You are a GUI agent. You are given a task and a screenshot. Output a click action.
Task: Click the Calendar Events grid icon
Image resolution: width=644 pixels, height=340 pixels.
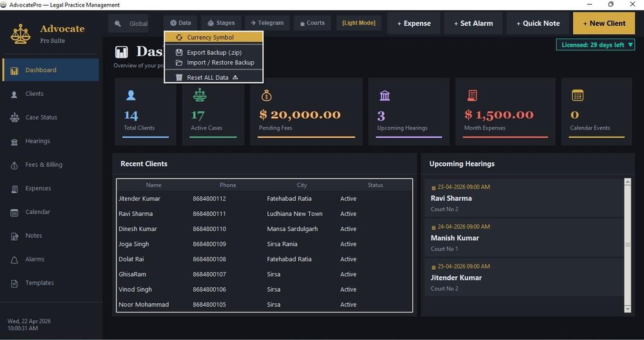point(578,95)
